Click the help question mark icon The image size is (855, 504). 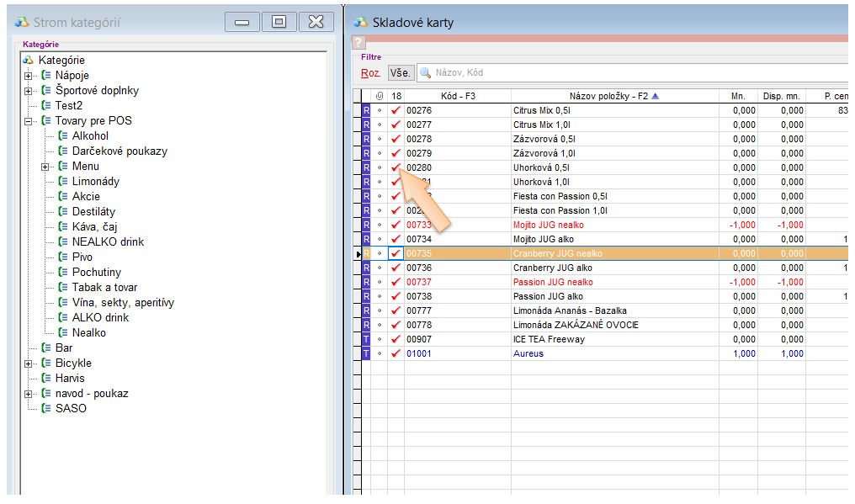coord(358,43)
